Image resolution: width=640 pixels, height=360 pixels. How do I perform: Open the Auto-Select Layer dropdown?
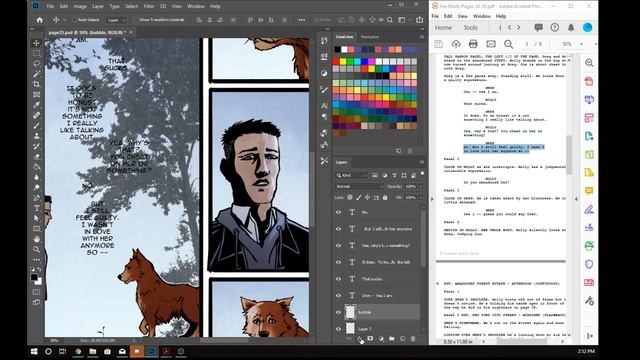(117, 20)
